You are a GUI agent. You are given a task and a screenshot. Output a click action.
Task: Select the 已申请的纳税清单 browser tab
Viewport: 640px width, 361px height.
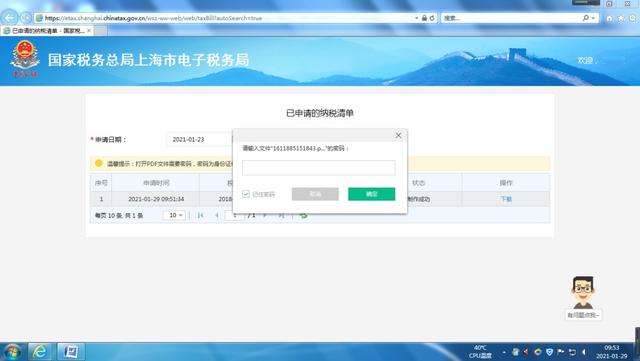point(47,31)
